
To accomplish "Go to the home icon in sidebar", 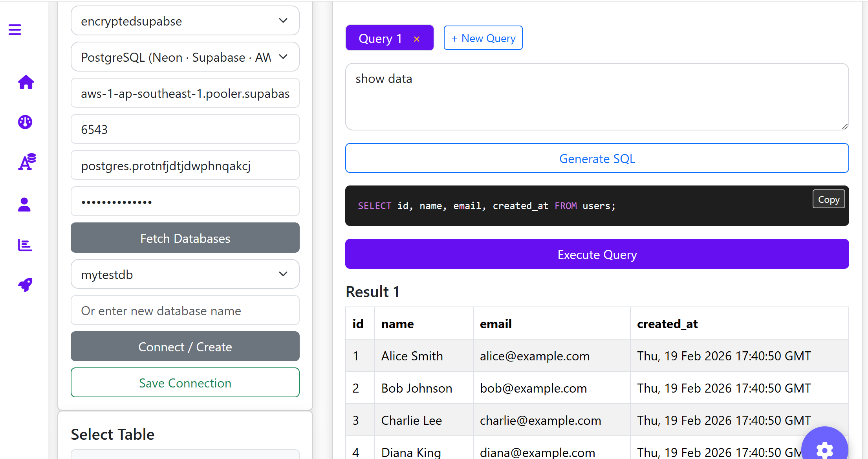I will coord(26,82).
